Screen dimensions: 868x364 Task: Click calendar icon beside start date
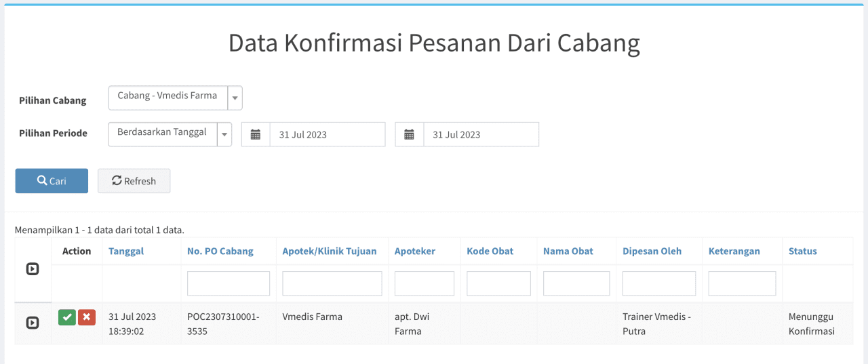[256, 134]
